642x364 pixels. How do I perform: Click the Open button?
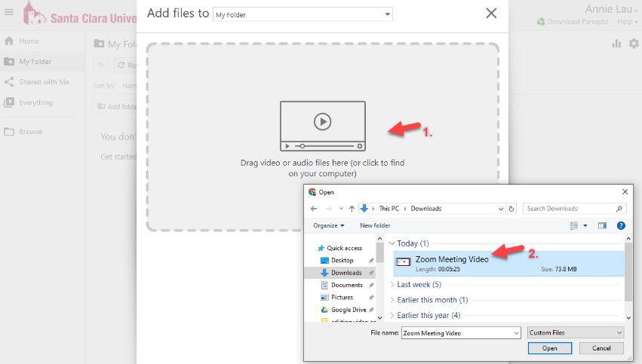pyautogui.click(x=550, y=348)
